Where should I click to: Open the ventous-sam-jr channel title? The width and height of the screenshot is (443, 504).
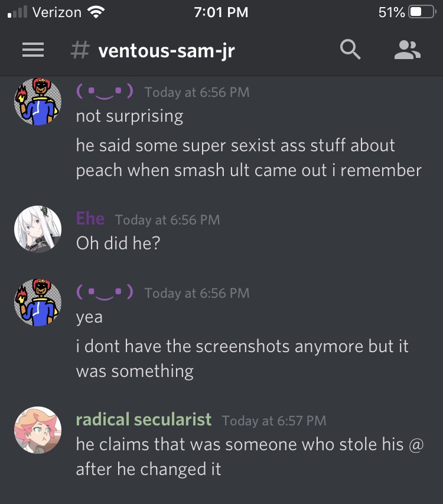click(x=167, y=51)
